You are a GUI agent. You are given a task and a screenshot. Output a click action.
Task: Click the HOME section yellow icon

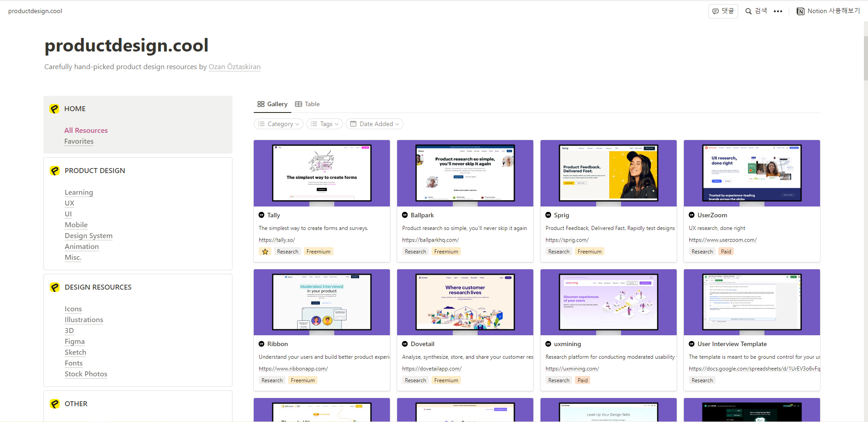[x=54, y=109]
